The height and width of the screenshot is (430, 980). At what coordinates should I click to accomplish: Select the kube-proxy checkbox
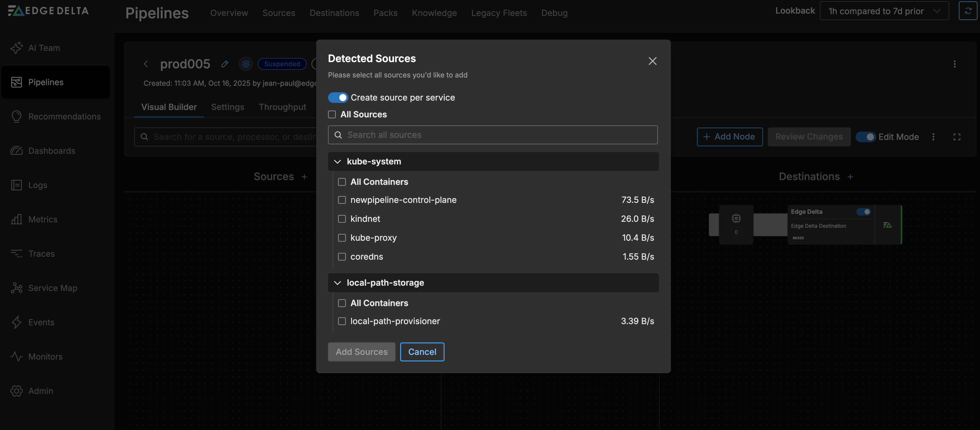[342, 238]
